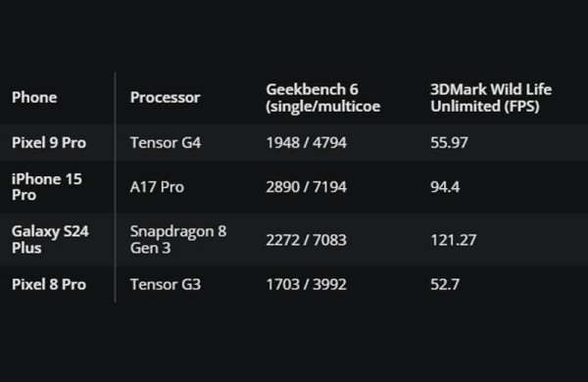This screenshot has width=588, height=382.
Task: Click the Pixel 9 Pro row label
Action: click(49, 143)
